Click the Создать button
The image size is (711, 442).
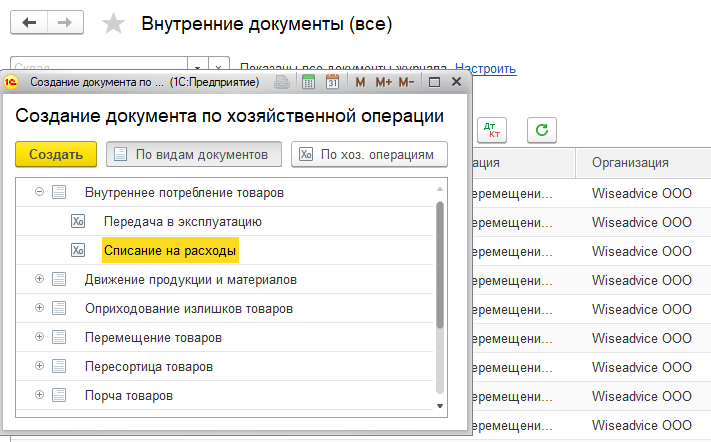(x=56, y=154)
